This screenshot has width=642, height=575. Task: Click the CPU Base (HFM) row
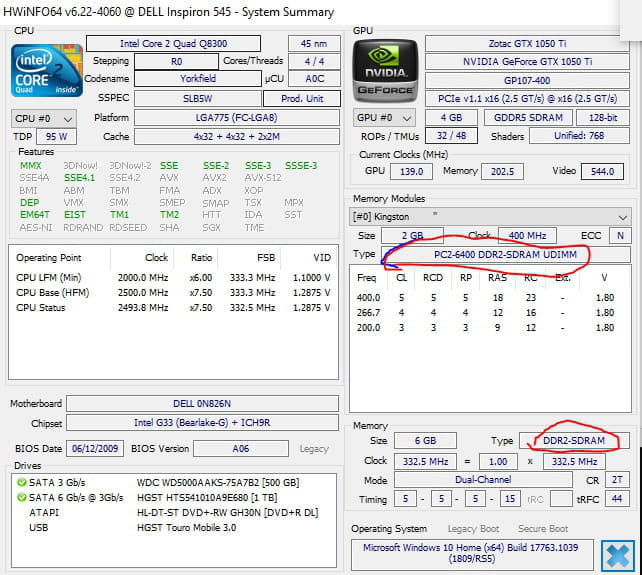coord(173,293)
